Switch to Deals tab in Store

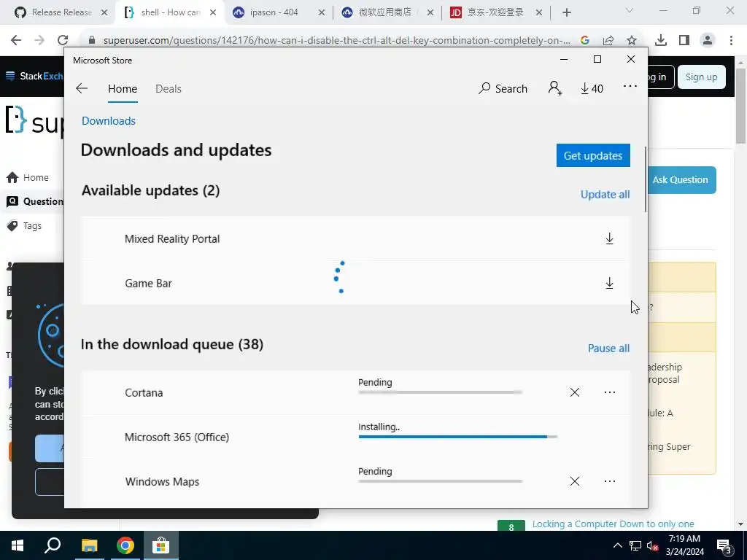[169, 88]
